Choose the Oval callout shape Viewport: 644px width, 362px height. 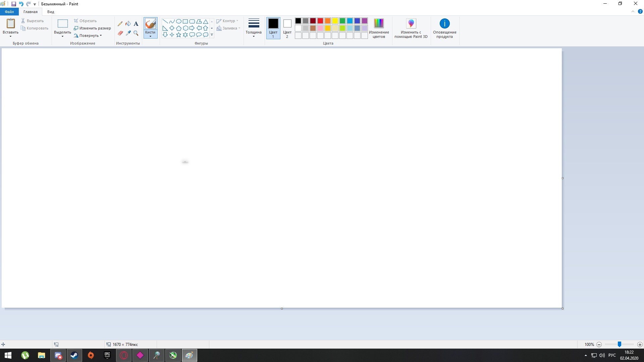tap(199, 35)
